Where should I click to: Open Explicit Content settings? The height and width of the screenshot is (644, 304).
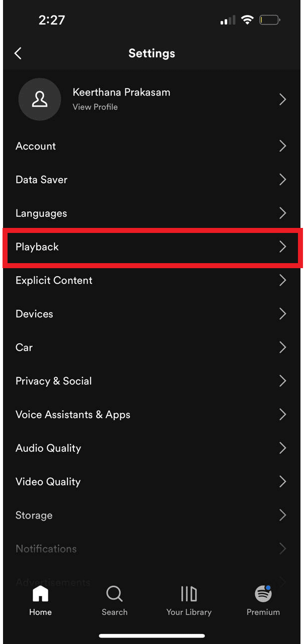152,280
